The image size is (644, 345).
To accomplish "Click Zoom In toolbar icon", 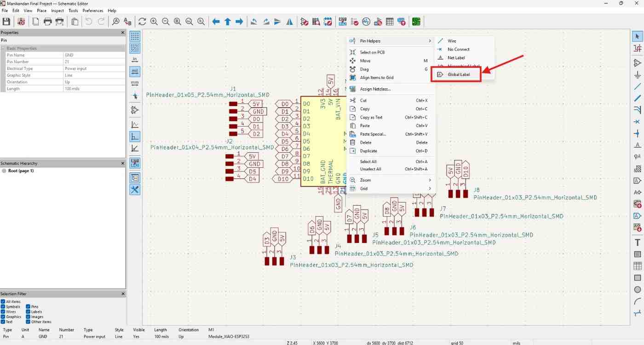I will [x=154, y=22].
